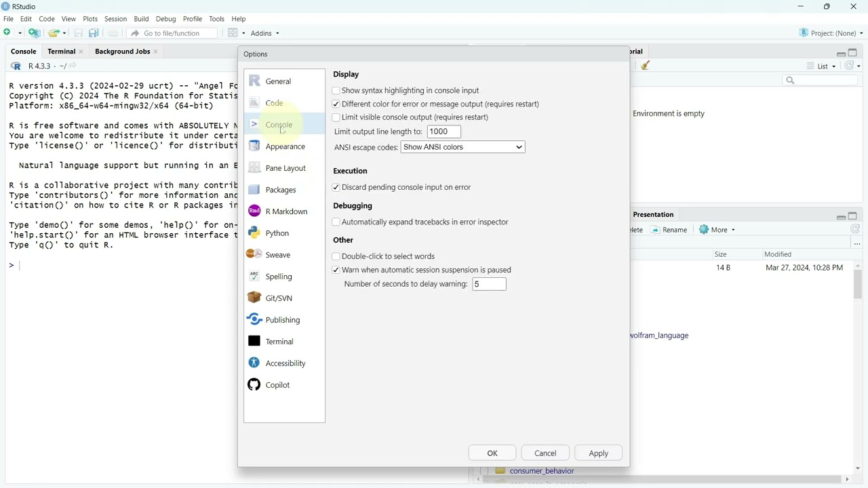Open workspace panes dropdown arrow

tap(243, 33)
